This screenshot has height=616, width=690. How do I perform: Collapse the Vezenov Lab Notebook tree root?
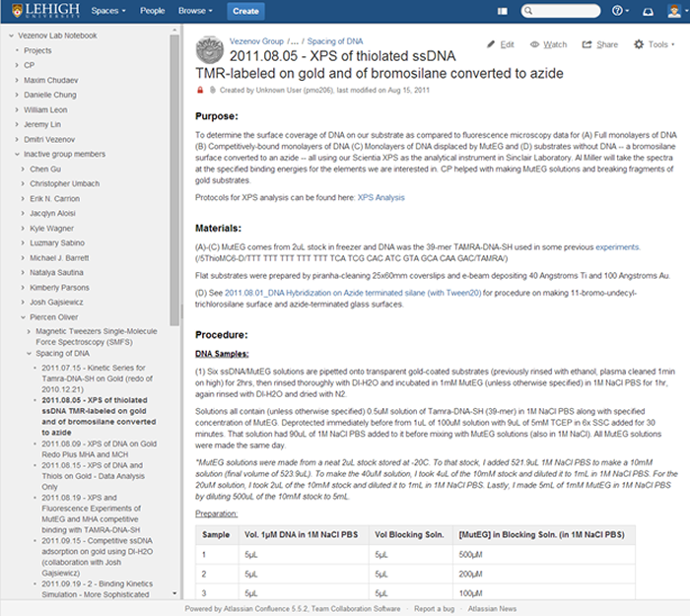coord(12,35)
